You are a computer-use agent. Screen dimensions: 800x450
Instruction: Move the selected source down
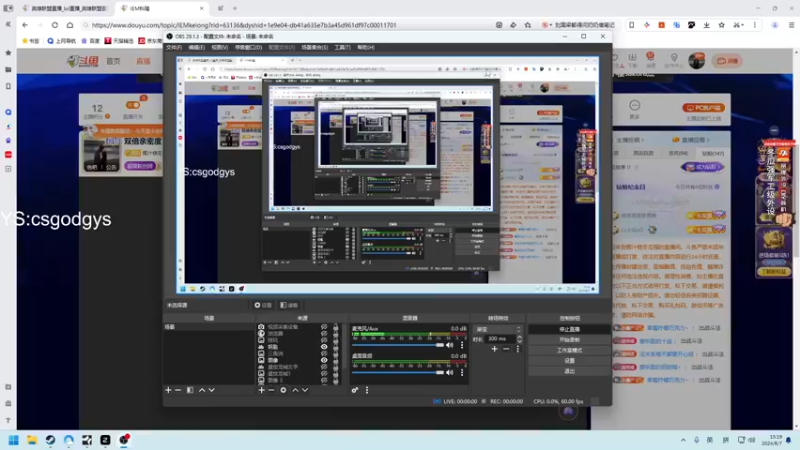click(x=305, y=390)
